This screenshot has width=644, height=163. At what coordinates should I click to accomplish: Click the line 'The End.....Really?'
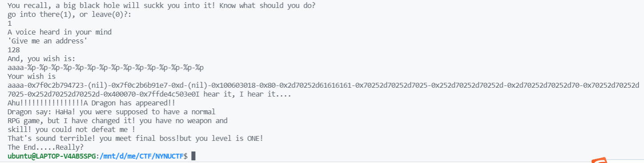click(x=46, y=147)
